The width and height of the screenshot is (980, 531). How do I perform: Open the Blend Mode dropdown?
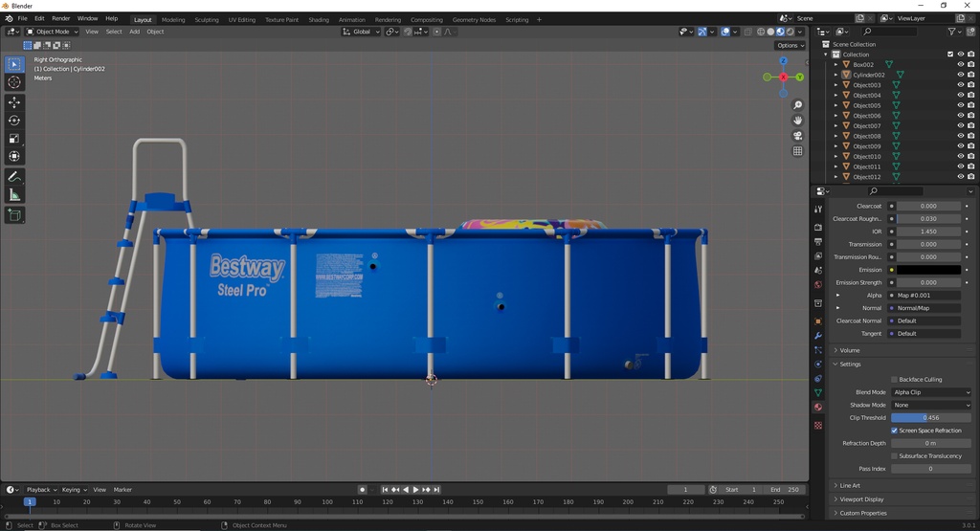click(930, 392)
